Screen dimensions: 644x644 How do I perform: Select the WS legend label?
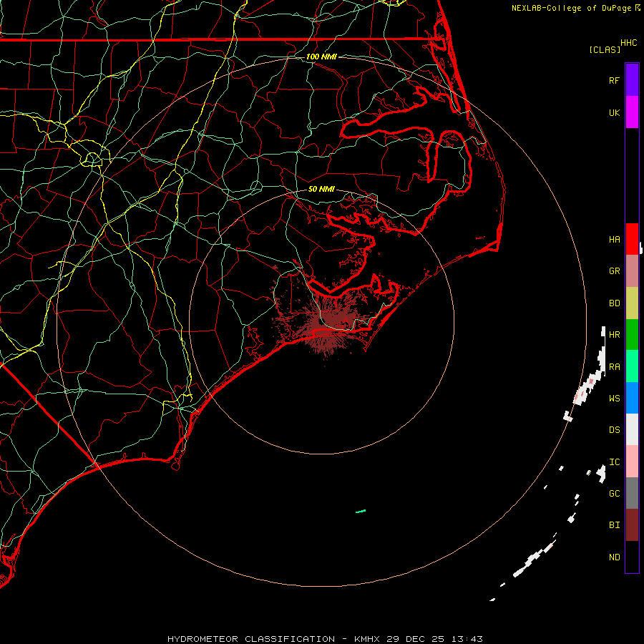point(614,398)
